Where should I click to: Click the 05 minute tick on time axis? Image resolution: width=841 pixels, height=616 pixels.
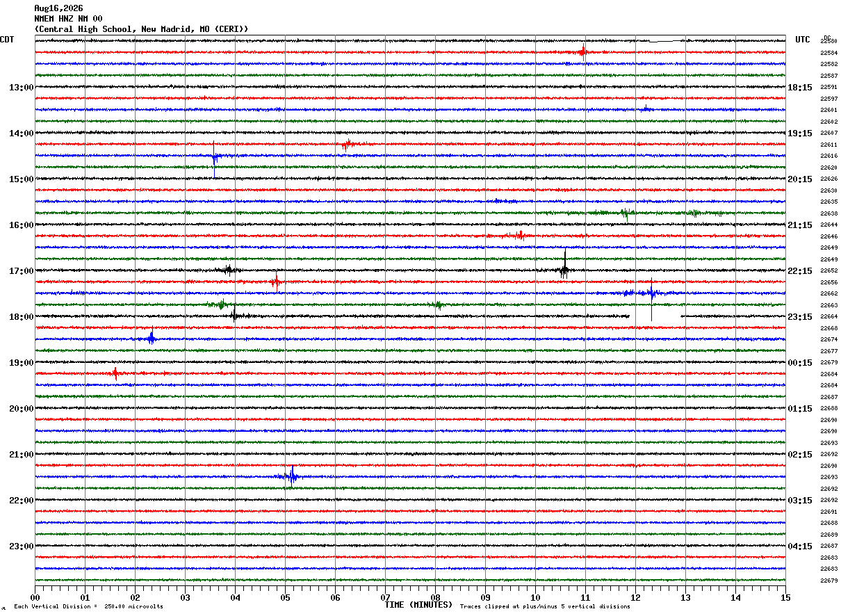click(285, 597)
